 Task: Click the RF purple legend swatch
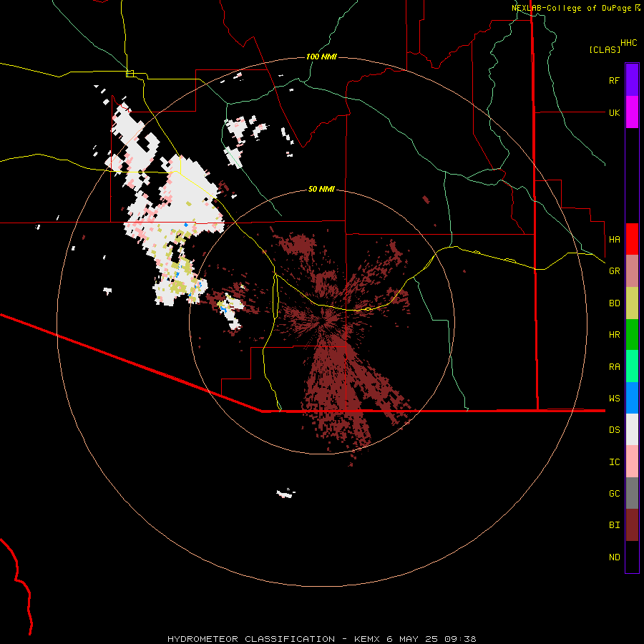click(632, 80)
